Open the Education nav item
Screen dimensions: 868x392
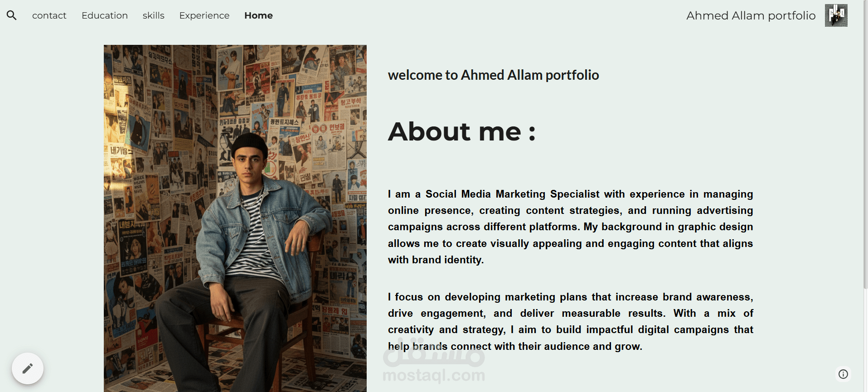(105, 15)
